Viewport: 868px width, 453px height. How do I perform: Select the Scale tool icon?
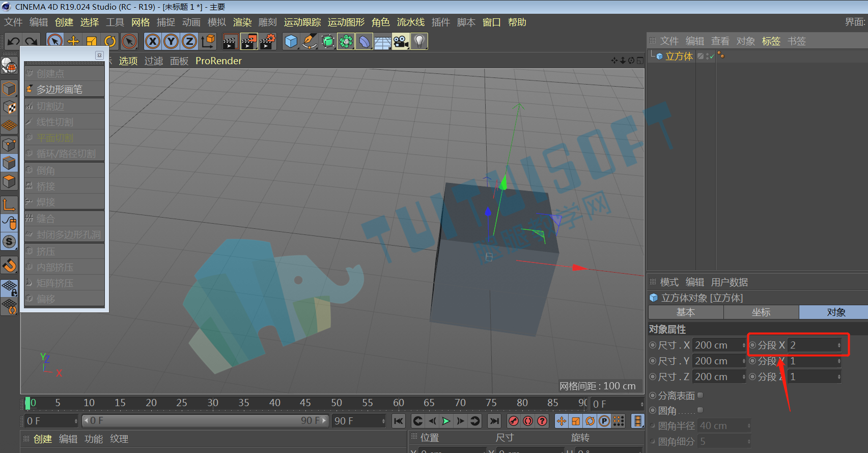(x=92, y=41)
